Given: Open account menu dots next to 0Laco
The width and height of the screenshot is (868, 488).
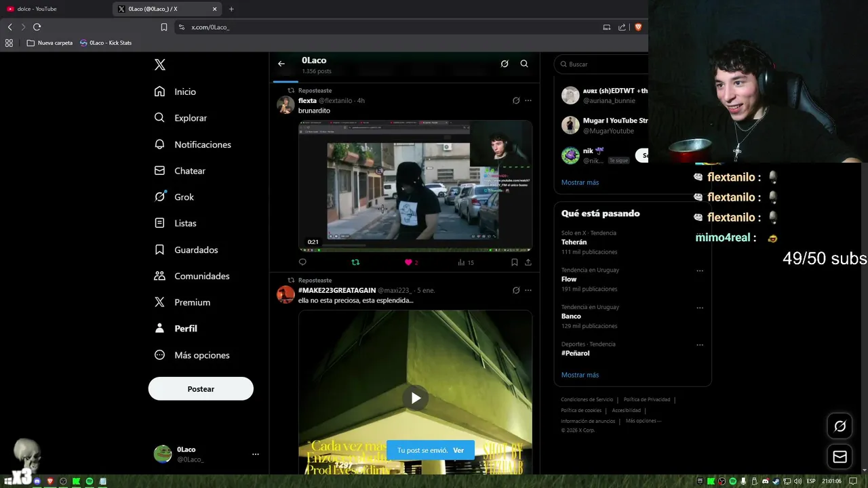Looking at the screenshot, I should click(256, 454).
